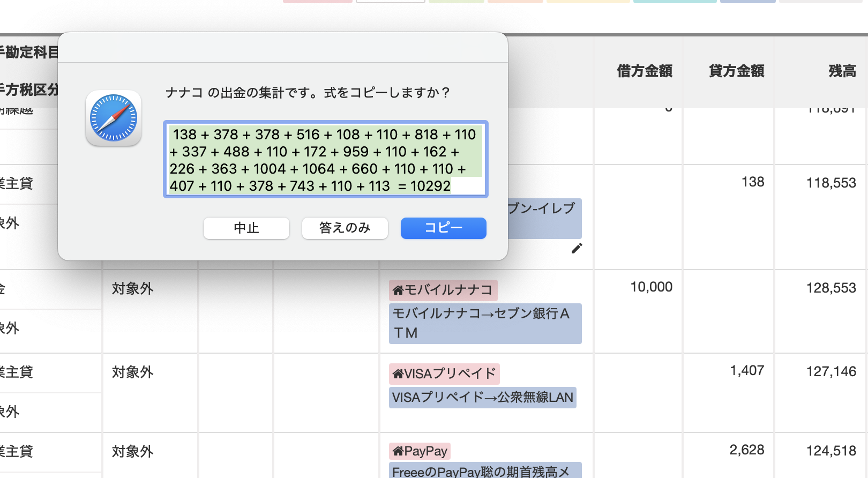Click the 答えのみ button
Image resolution: width=868 pixels, height=478 pixels.
[x=345, y=228]
